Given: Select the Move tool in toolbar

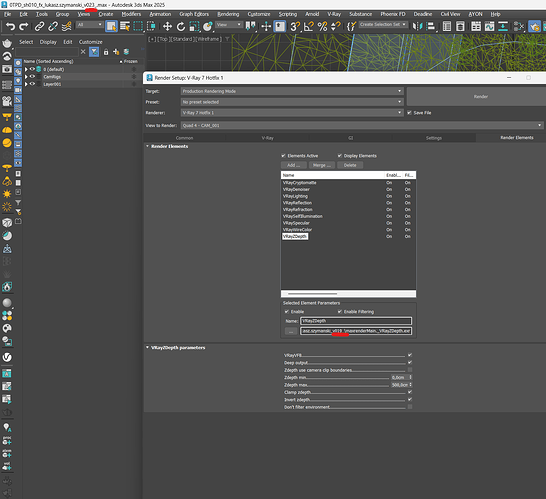Looking at the screenshot, I should pos(167,26).
